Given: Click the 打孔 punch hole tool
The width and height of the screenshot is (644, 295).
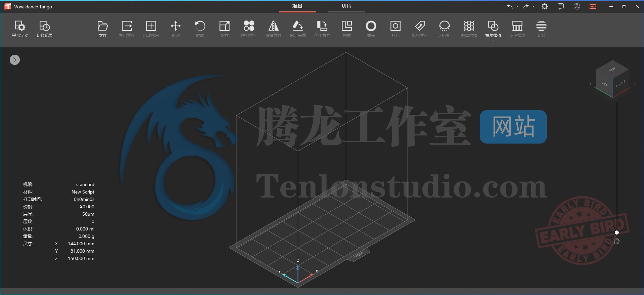Looking at the screenshot, I should click(x=396, y=29).
